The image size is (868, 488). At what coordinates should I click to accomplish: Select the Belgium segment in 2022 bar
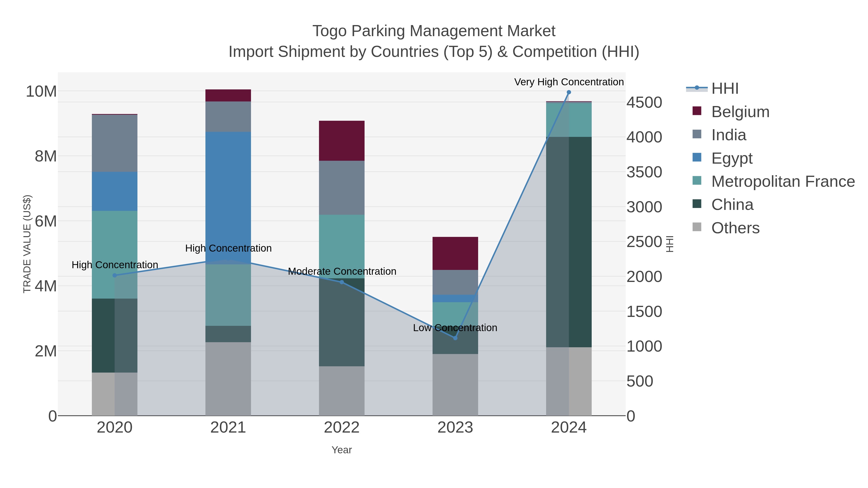(x=342, y=141)
